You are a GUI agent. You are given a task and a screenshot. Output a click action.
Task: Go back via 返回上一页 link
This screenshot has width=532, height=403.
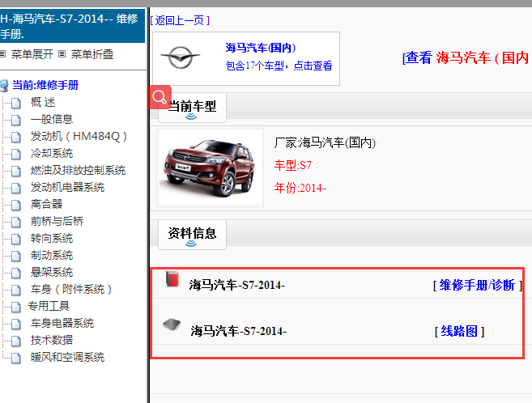[x=180, y=20]
